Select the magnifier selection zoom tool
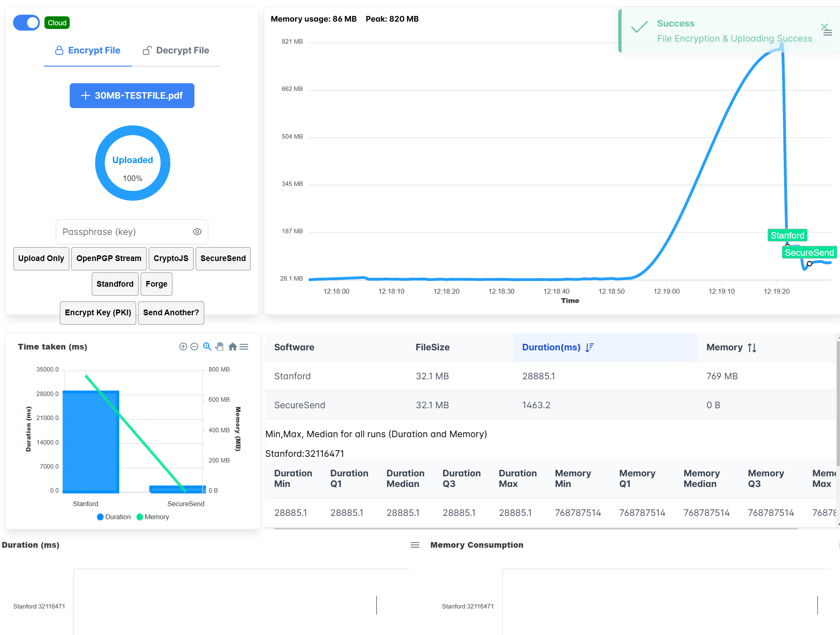The image size is (840, 635). tap(207, 347)
